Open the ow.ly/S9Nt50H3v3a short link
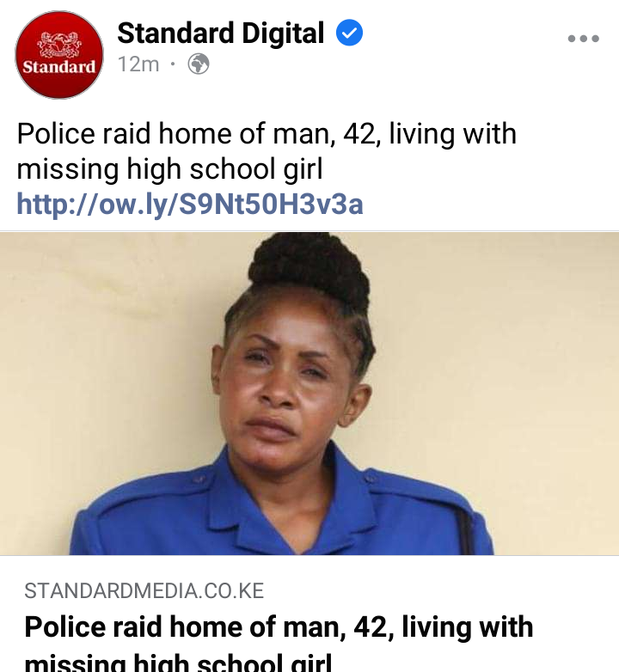The image size is (619, 672). point(189,204)
